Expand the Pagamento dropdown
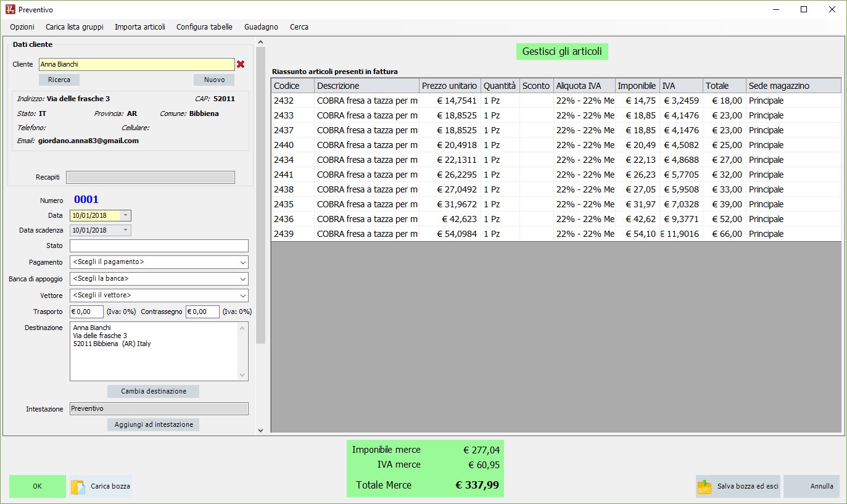 (242, 262)
